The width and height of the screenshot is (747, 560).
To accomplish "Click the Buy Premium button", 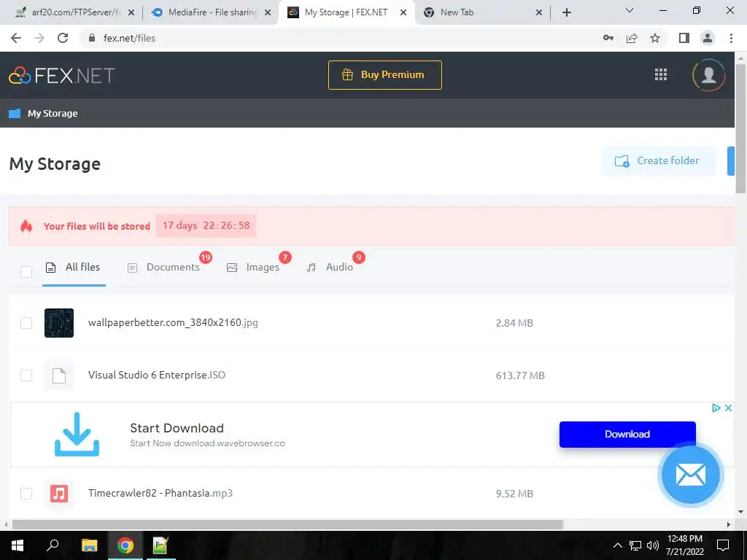I will pos(385,75).
